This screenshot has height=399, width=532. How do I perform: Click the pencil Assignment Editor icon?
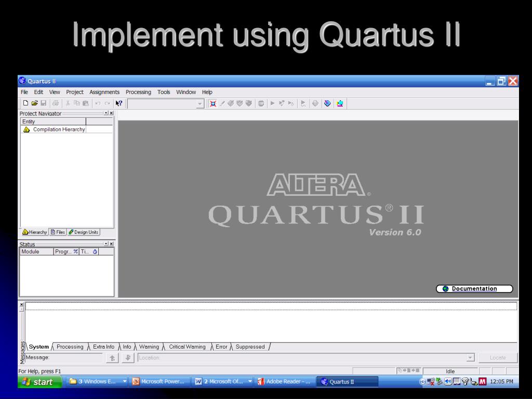coord(222,103)
